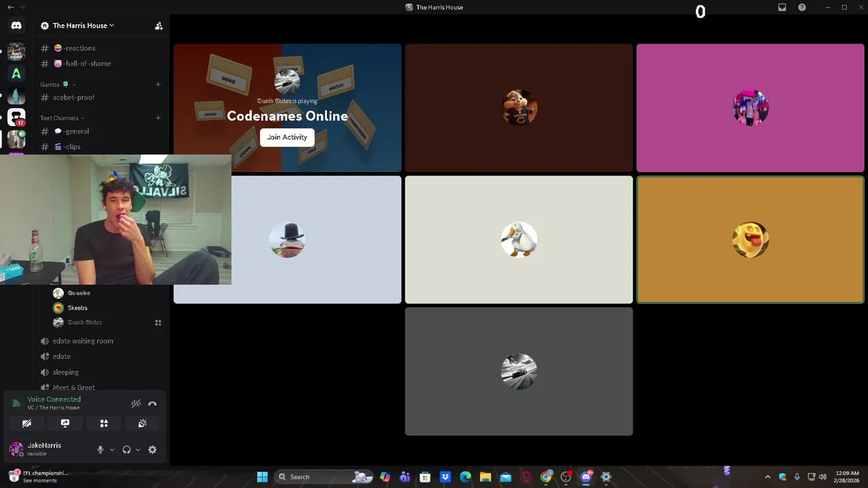Screen dimensions: 868x488
Task: Open the Discord inbox icon in title bar
Action: coord(782,7)
